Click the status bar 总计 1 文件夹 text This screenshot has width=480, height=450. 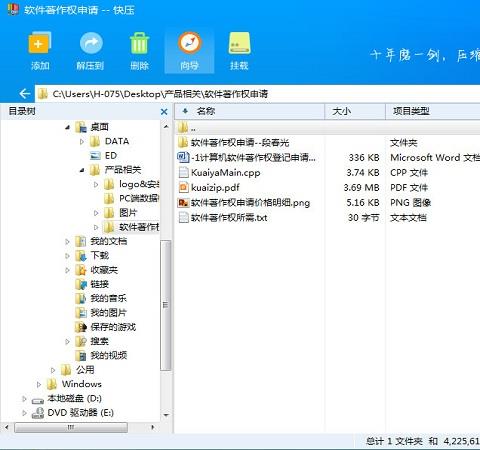coord(394,441)
